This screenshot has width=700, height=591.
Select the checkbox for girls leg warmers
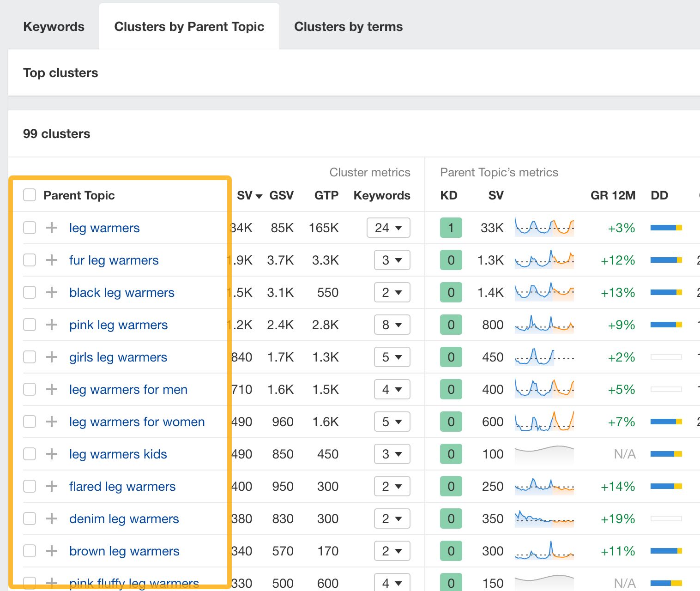(29, 357)
